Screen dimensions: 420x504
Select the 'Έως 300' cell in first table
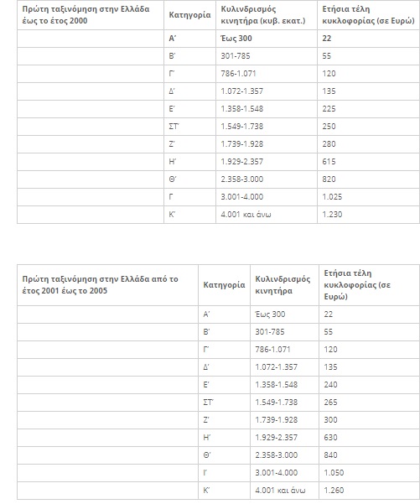coord(267,39)
